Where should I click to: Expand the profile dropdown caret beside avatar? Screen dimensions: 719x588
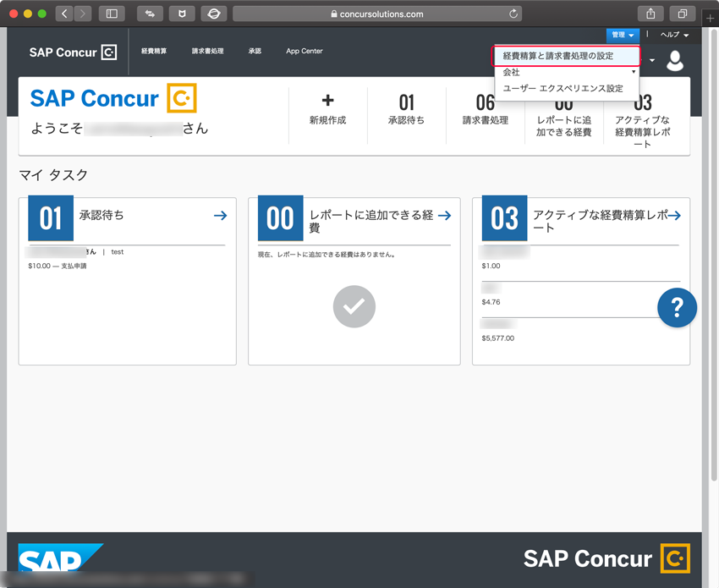point(652,60)
